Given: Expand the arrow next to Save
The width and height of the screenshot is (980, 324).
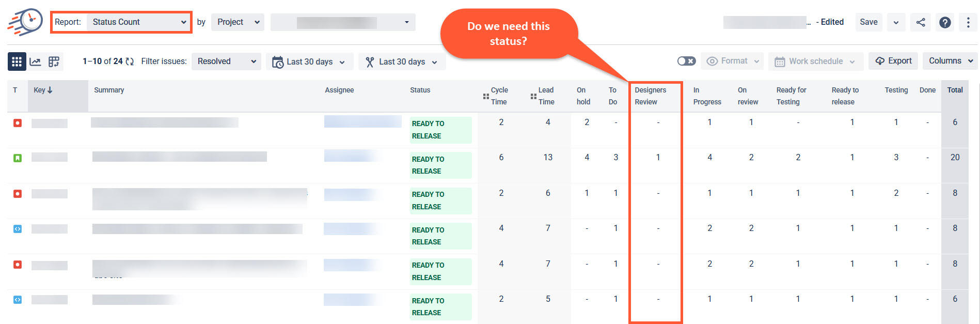Looking at the screenshot, I should pos(896,22).
